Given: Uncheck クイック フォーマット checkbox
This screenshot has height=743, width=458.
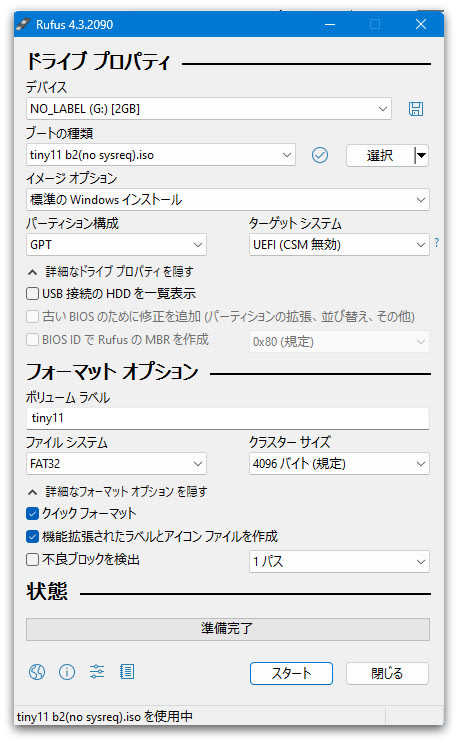Looking at the screenshot, I should 32,513.
